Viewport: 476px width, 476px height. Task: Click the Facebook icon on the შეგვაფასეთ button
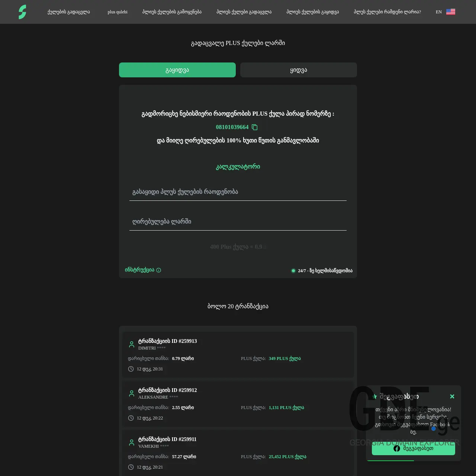396,448
